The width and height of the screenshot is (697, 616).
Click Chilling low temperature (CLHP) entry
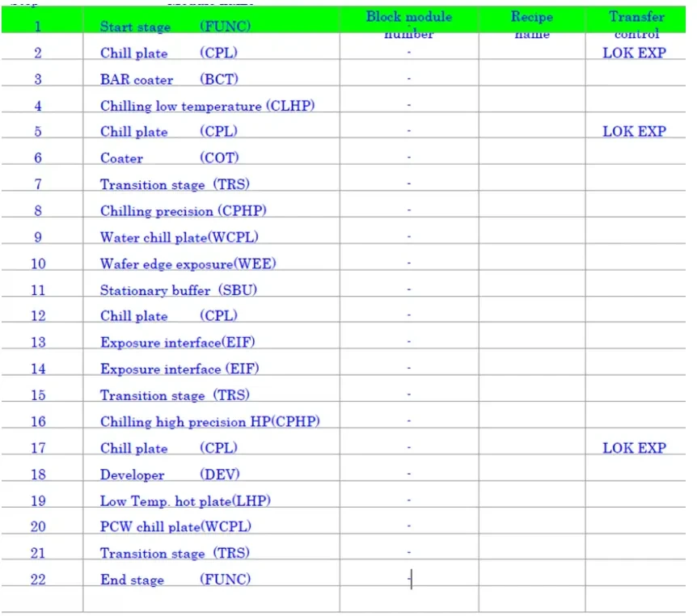[207, 106]
